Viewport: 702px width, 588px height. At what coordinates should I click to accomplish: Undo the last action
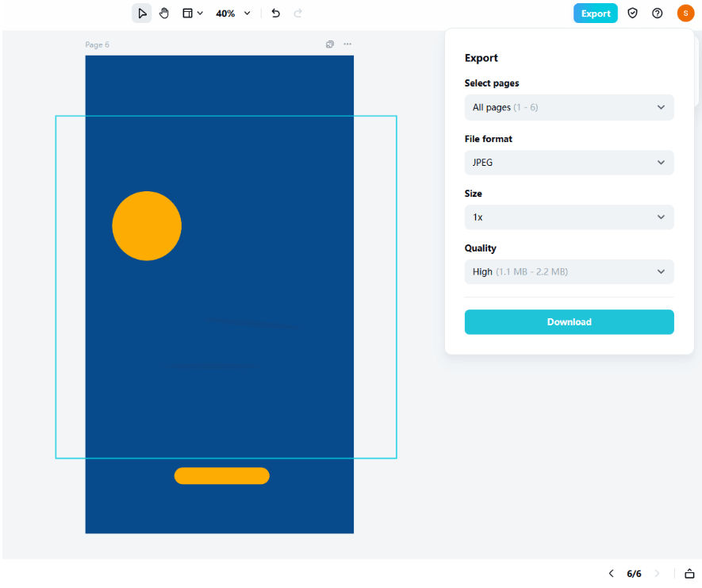pos(275,13)
